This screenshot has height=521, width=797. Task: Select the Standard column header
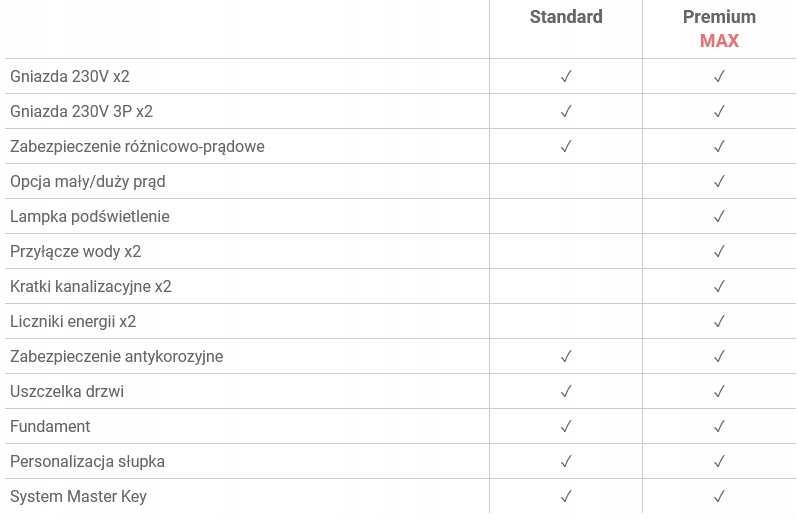(x=566, y=17)
